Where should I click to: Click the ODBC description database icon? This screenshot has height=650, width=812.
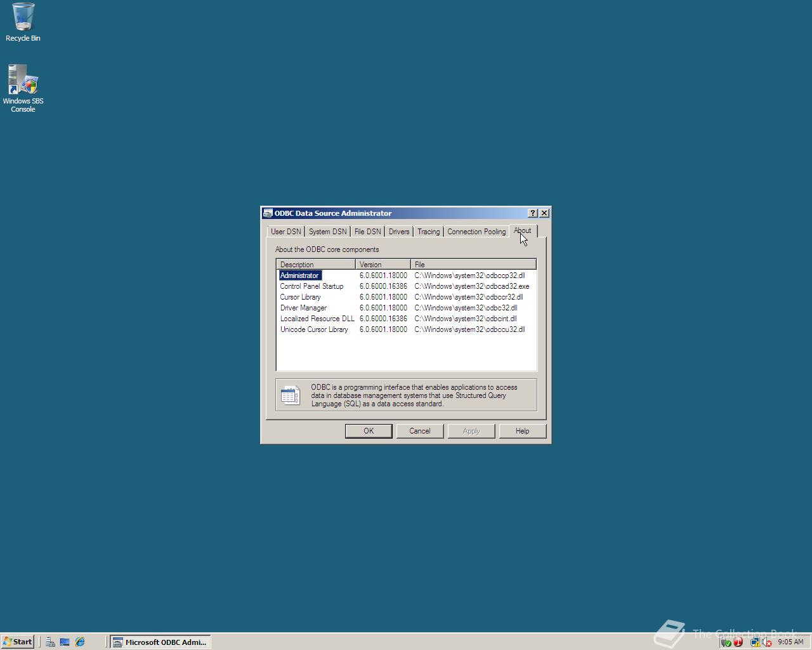(291, 395)
